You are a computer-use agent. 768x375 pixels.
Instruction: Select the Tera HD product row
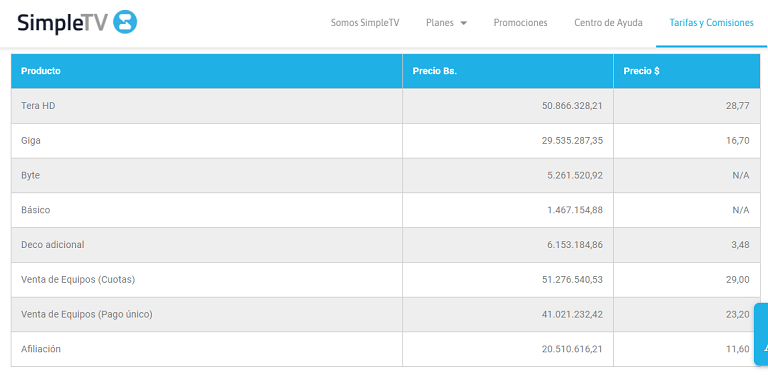(385, 106)
